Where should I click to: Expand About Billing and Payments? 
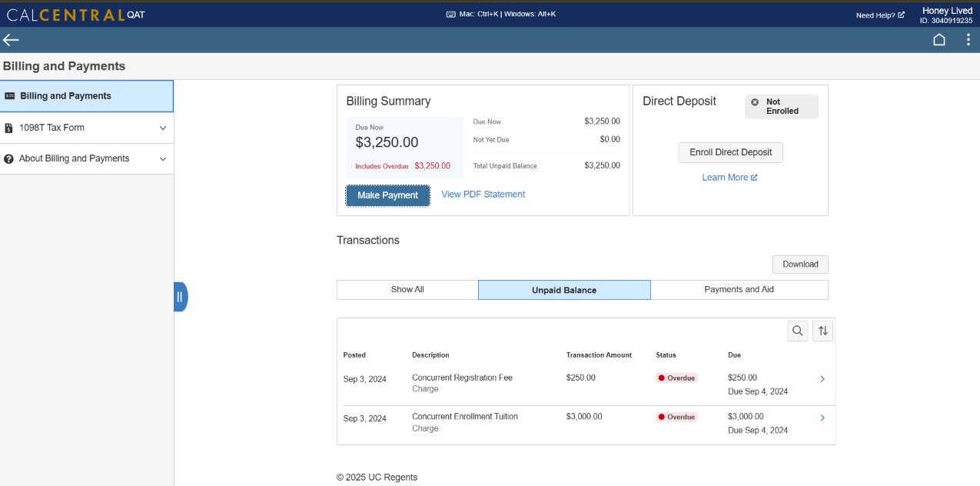[x=162, y=158]
